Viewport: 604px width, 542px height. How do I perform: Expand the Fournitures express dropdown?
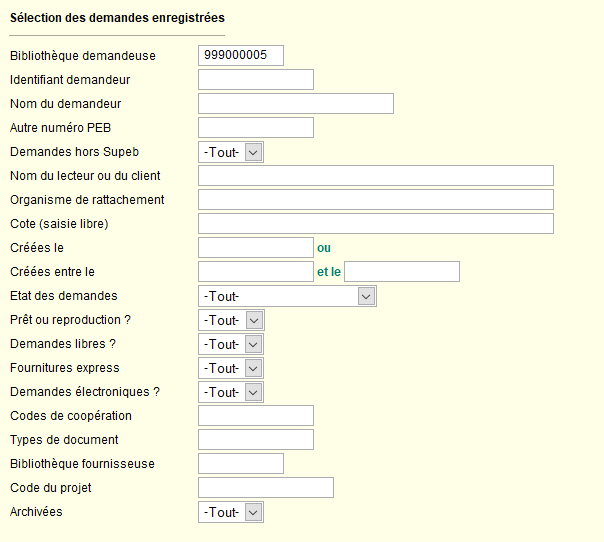point(231,368)
